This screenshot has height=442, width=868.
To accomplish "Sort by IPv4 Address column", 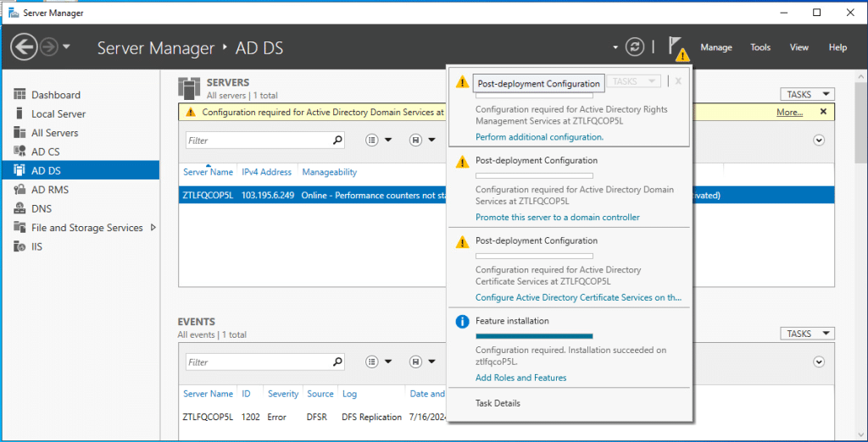I will pos(267,172).
